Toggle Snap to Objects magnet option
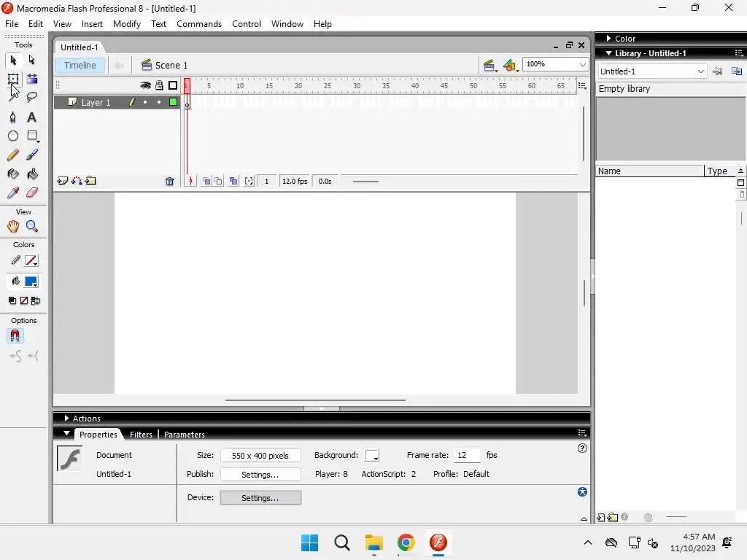The height and width of the screenshot is (560, 747). pyautogui.click(x=15, y=336)
